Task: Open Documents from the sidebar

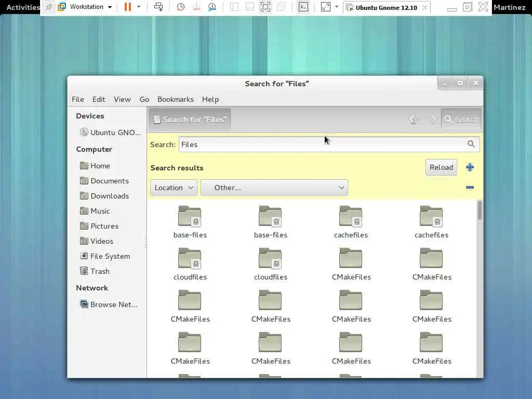Action: tap(104, 181)
